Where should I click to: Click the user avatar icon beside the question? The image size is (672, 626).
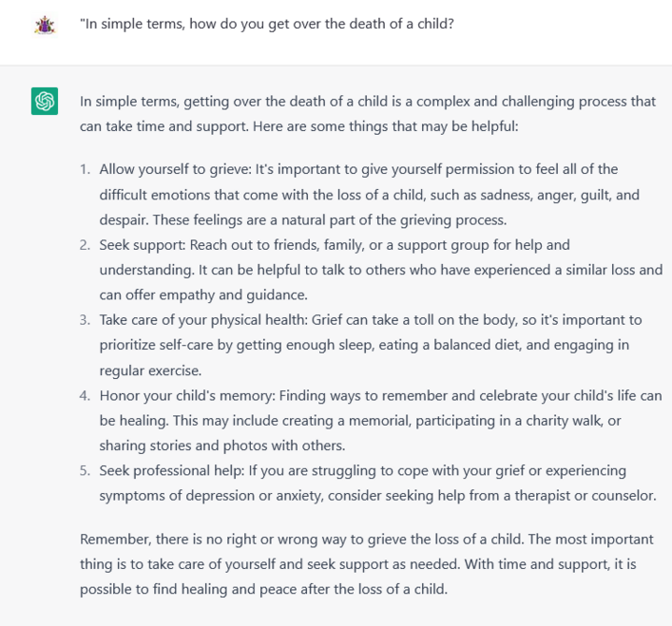45,25
